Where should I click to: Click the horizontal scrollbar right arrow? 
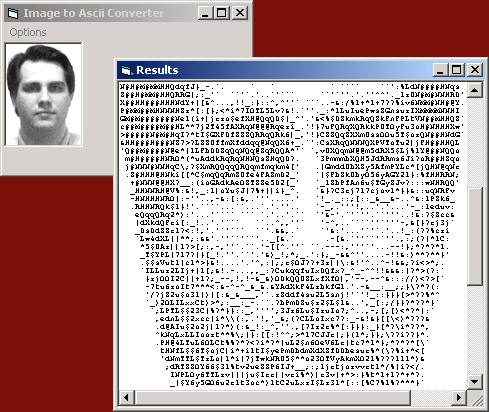tap(459, 397)
